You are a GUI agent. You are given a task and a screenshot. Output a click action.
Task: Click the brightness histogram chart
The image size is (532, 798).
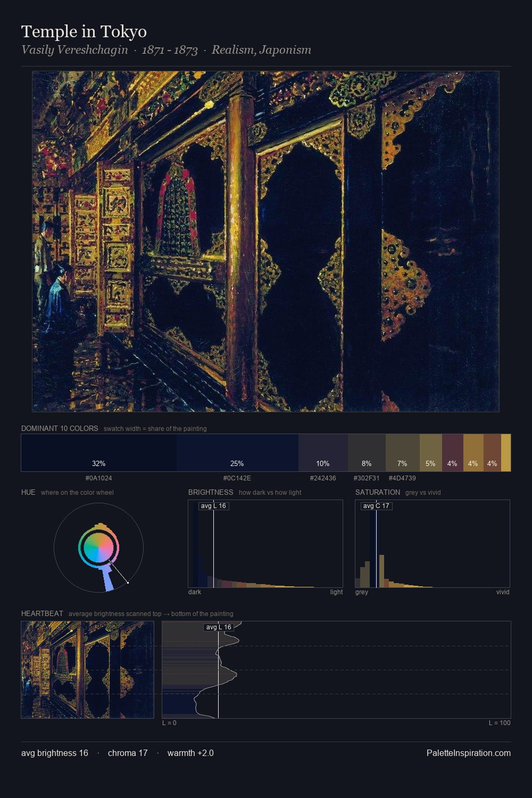pyautogui.click(x=265, y=544)
